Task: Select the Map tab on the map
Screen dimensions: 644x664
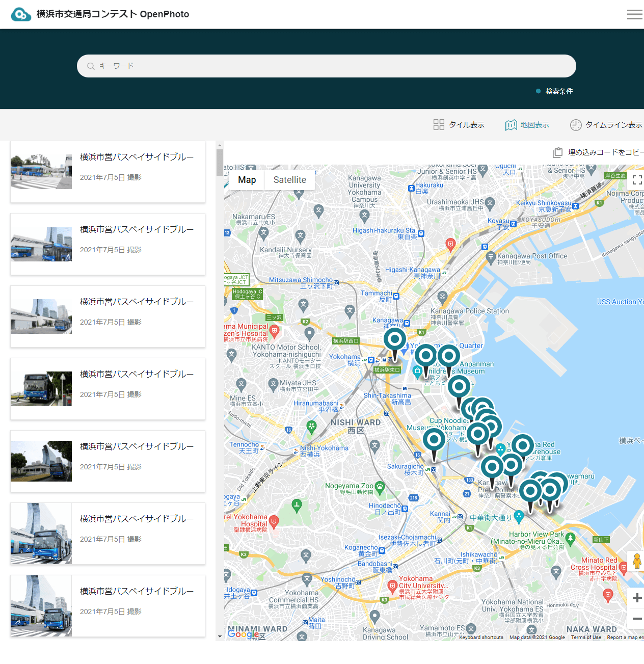Action: click(x=247, y=179)
